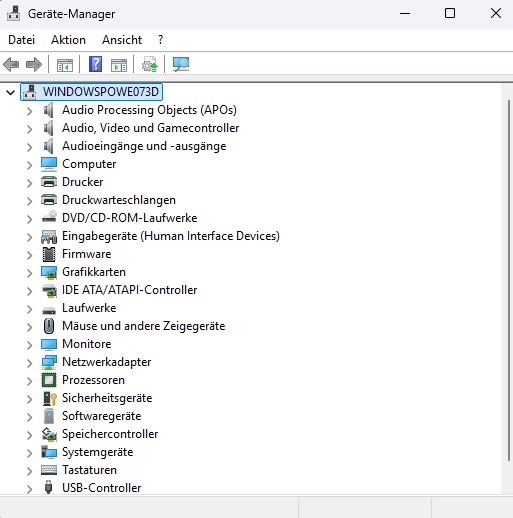Click the Geräte-Manager title bar icon
Screen dimensions: 513x518
click(x=14, y=14)
